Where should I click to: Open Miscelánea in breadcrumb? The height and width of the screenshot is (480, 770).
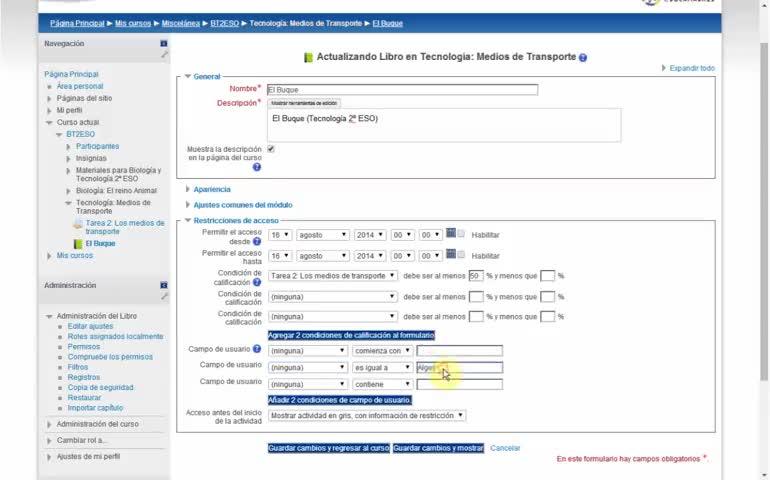[x=181, y=23]
